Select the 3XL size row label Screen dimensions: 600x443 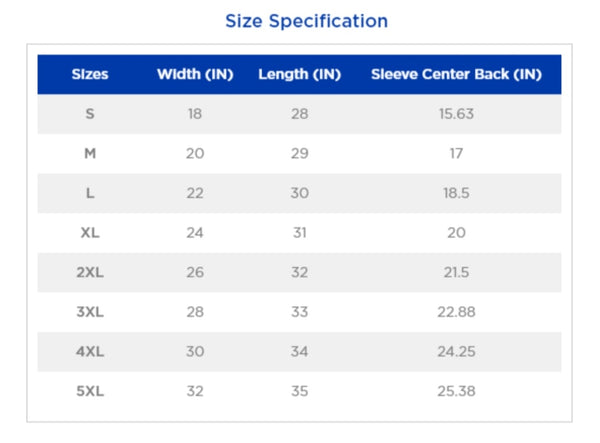(x=90, y=312)
